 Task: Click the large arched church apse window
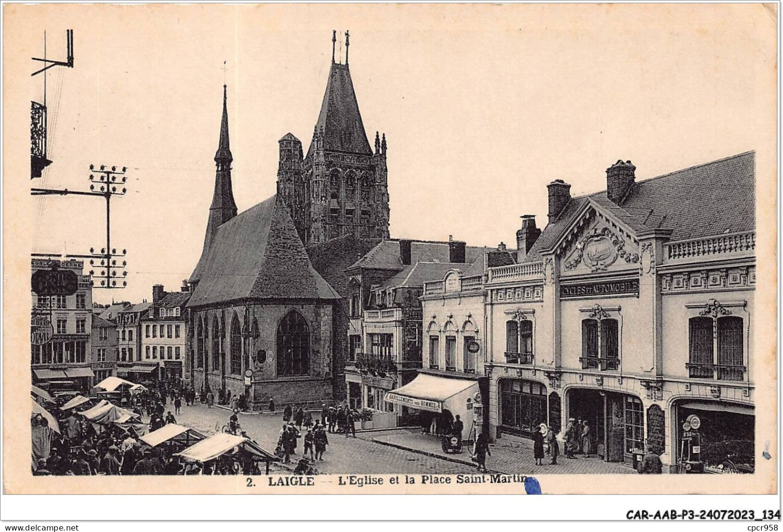pos(292,343)
